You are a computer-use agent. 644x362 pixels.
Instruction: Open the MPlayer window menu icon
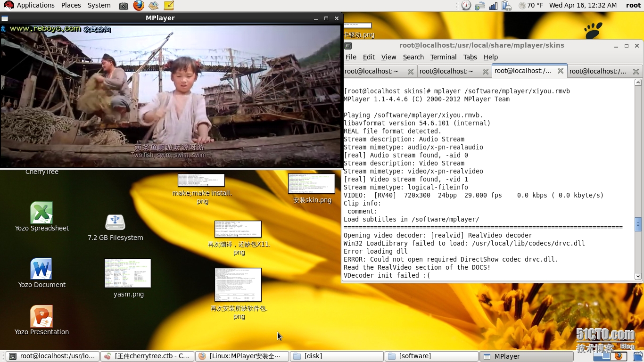(5, 18)
